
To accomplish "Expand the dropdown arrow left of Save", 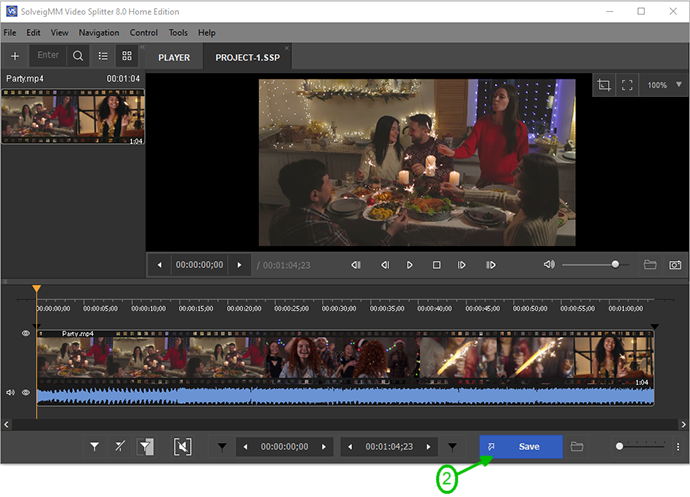I will [452, 447].
